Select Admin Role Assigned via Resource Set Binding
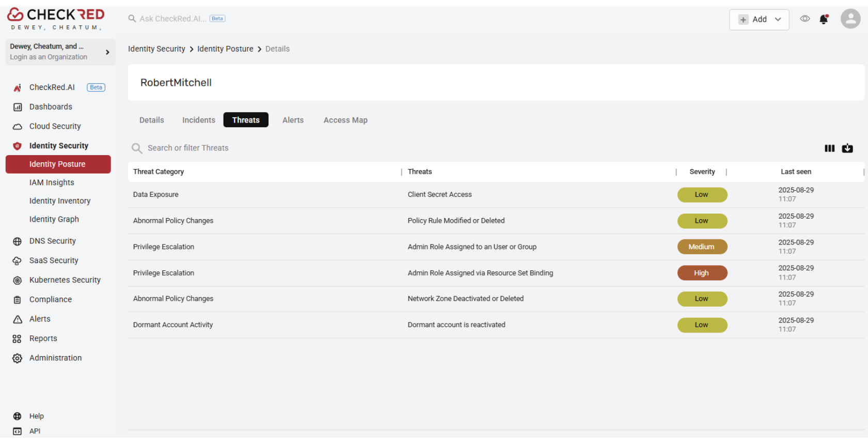Viewport: 868px width, 444px height. pos(480,273)
